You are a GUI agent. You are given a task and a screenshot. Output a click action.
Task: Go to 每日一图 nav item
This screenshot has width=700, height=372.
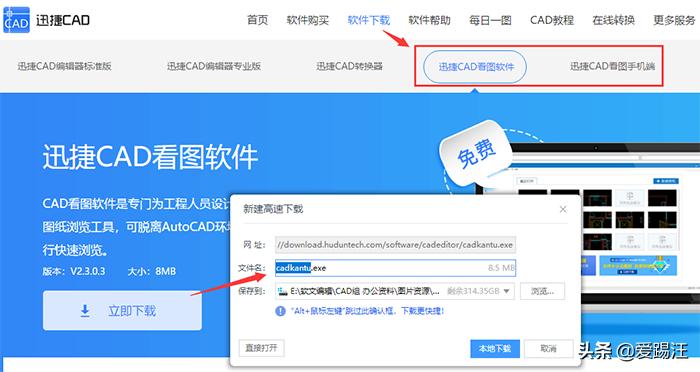(x=490, y=20)
